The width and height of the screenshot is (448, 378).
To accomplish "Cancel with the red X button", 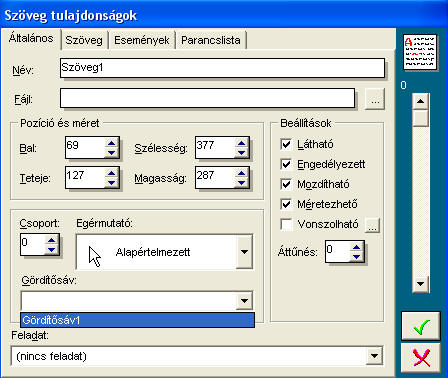I will 421,358.
